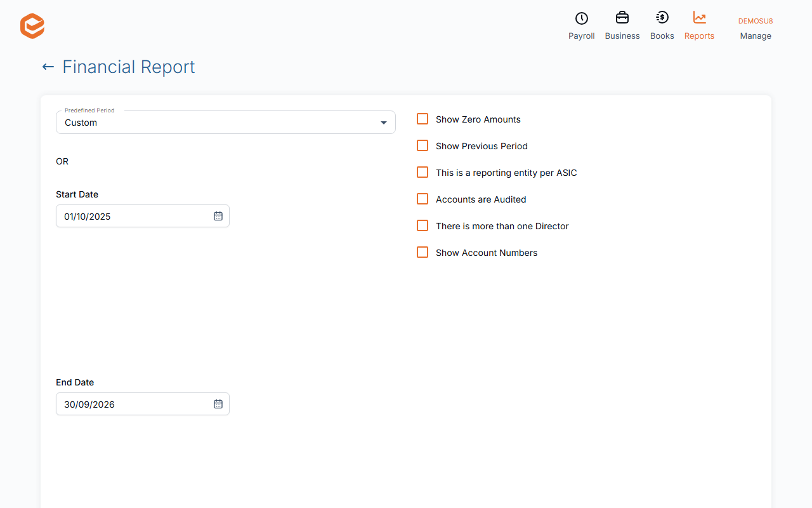Open the Manage account menu
Image resolution: width=812 pixels, height=508 pixels.
pos(756,36)
